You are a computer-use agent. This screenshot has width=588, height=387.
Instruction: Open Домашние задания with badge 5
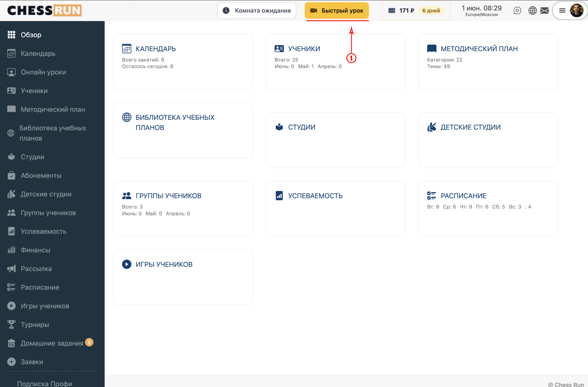click(52, 343)
